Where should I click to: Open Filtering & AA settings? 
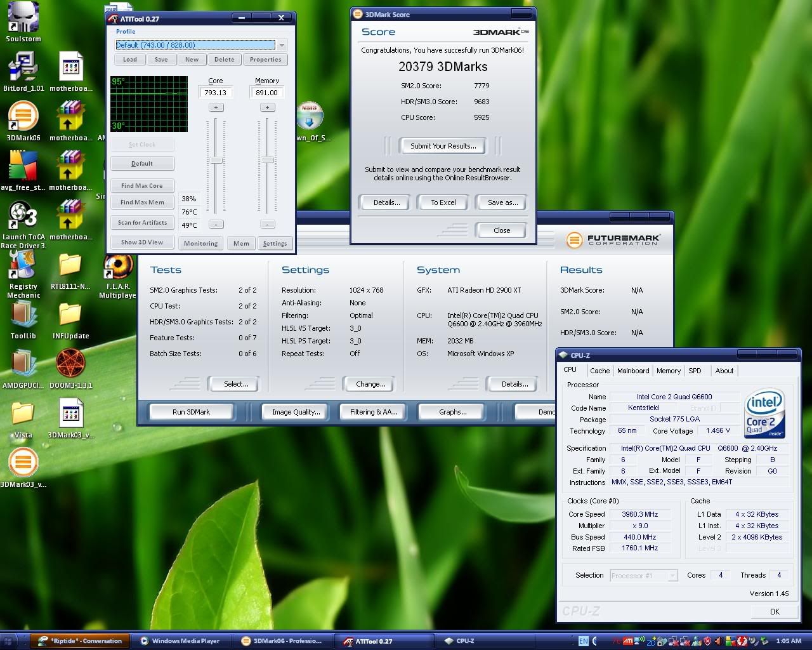click(374, 412)
